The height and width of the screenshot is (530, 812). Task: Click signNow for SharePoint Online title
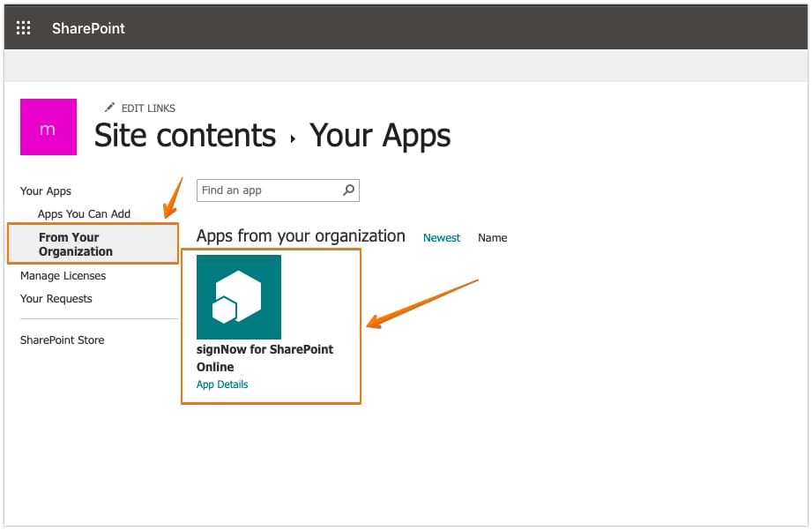[x=264, y=358]
